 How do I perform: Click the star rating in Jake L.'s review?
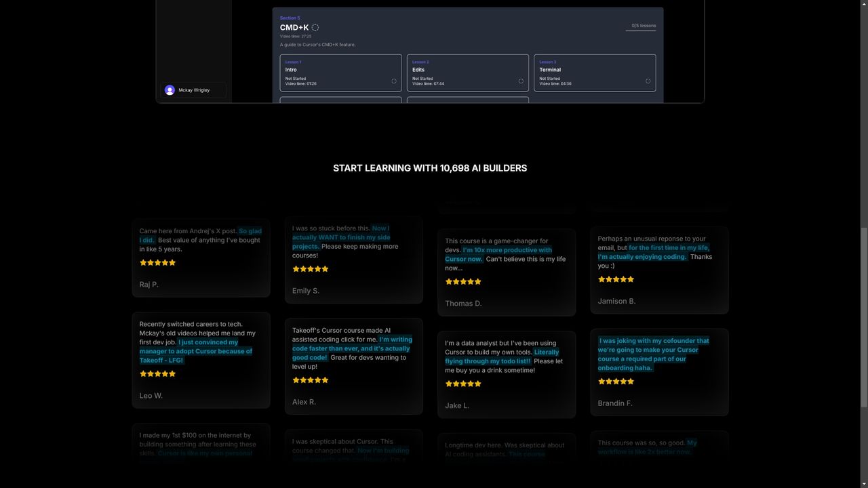click(x=463, y=384)
